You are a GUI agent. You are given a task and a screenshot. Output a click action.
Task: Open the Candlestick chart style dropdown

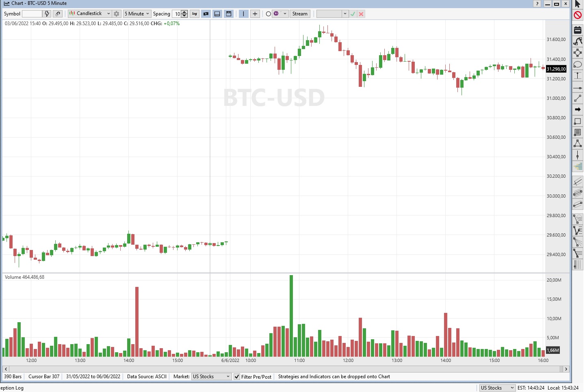pos(108,14)
